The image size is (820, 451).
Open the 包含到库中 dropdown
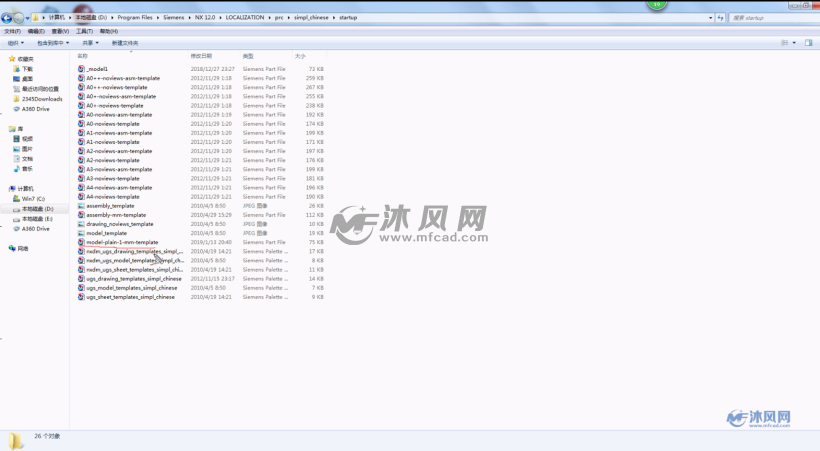tap(53, 43)
